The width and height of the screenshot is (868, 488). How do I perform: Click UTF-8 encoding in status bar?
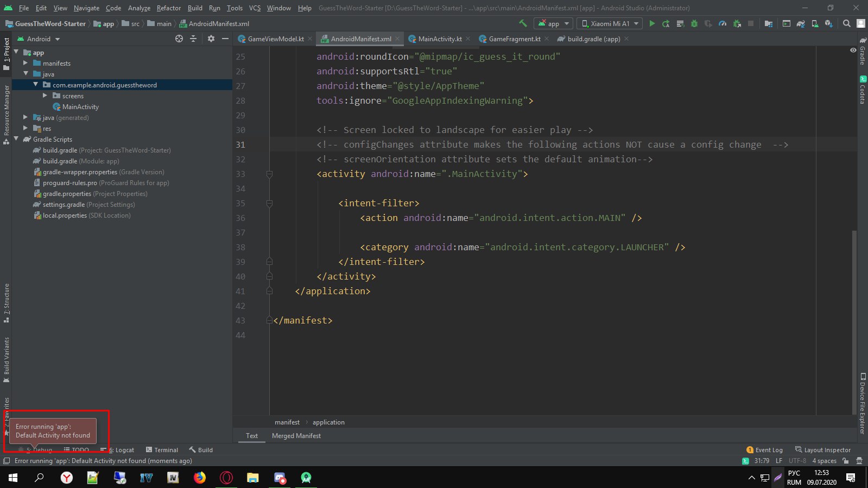(797, 461)
